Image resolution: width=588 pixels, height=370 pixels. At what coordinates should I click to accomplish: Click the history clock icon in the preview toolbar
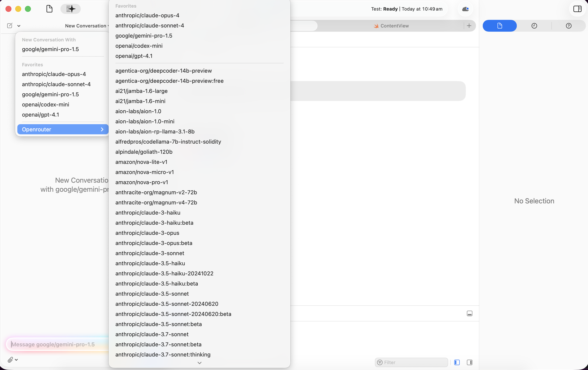[535, 26]
